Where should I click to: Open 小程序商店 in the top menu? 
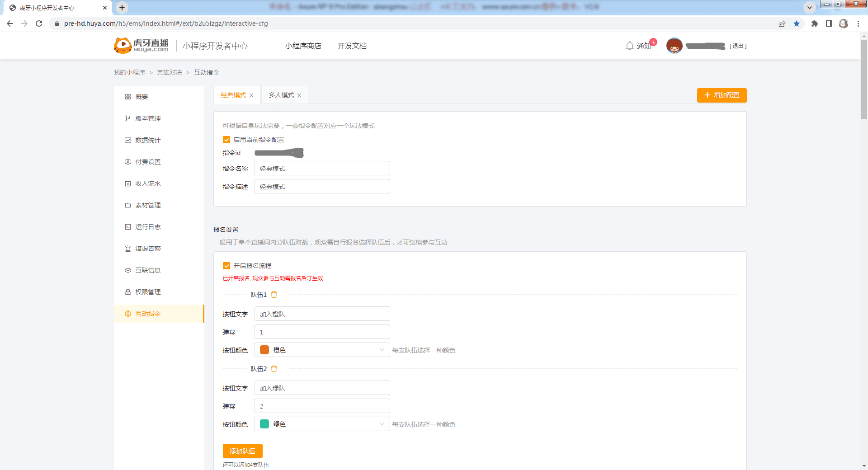303,46
